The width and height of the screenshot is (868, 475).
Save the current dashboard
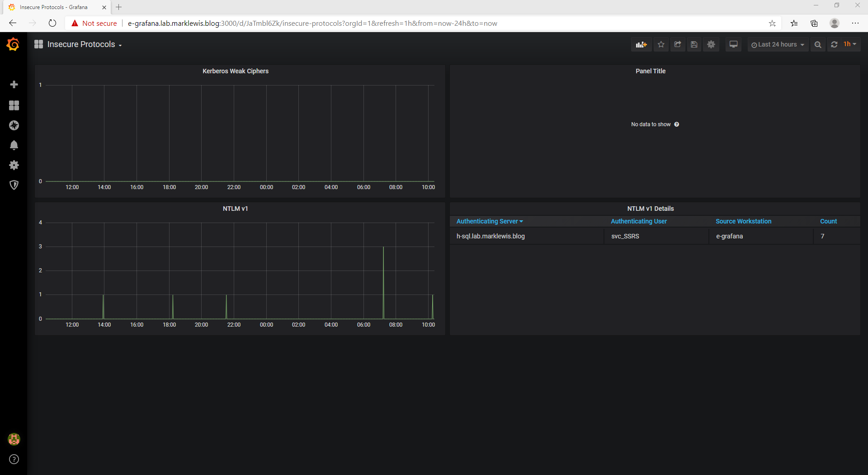point(694,44)
